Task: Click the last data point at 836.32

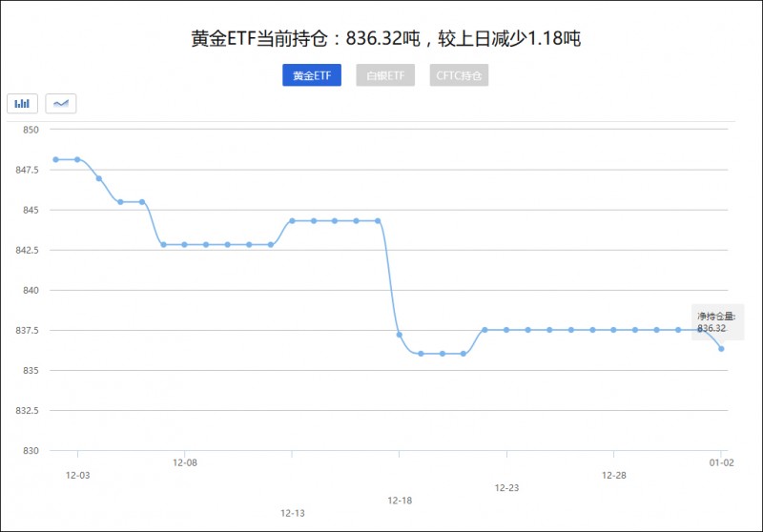Action: tap(721, 349)
